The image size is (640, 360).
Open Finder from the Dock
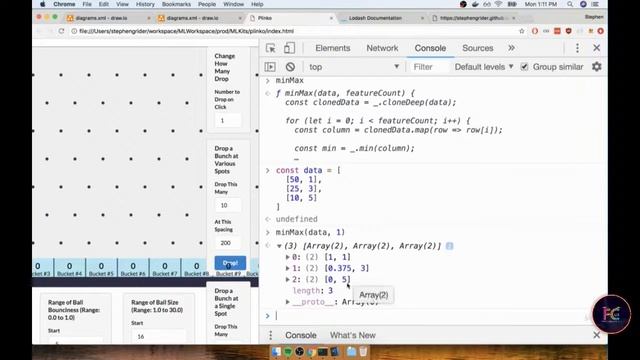(276, 351)
